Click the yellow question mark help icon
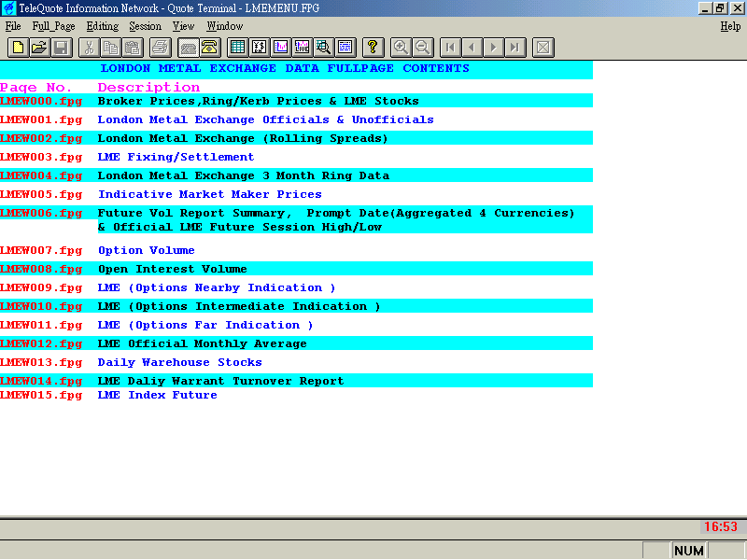Screen dimensions: 747x560 [x=373, y=48]
